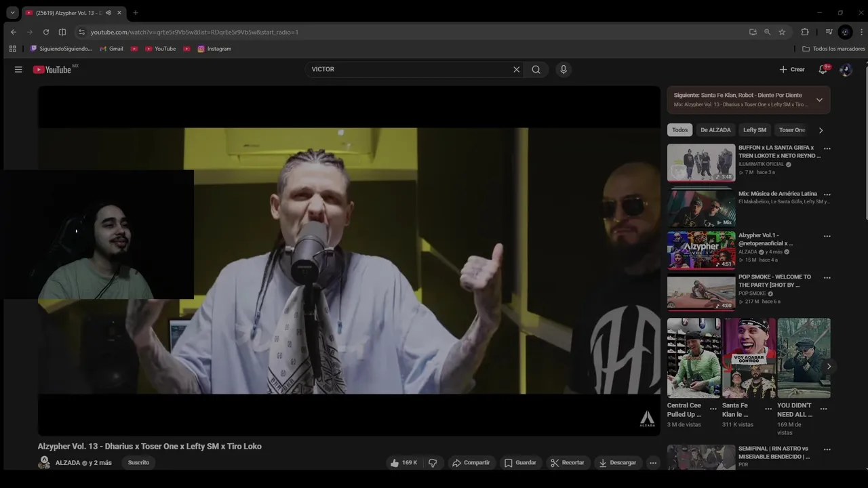
Task: Open options for BUFFON x LA SANTA GRIFA
Action: [x=827, y=148]
